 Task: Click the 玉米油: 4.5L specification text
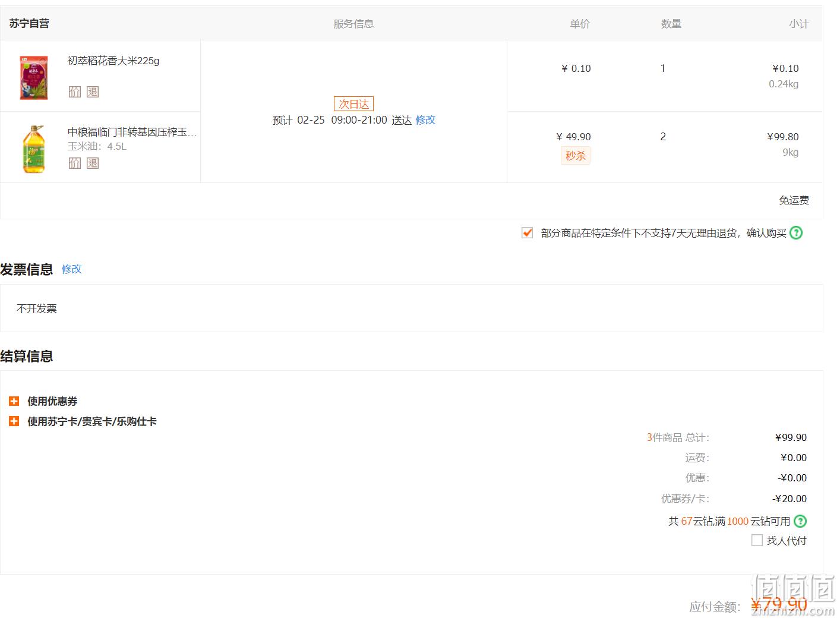click(x=97, y=146)
